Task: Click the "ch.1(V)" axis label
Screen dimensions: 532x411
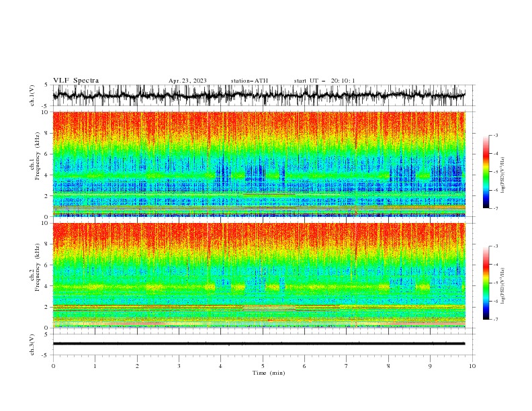Action: click(x=32, y=95)
